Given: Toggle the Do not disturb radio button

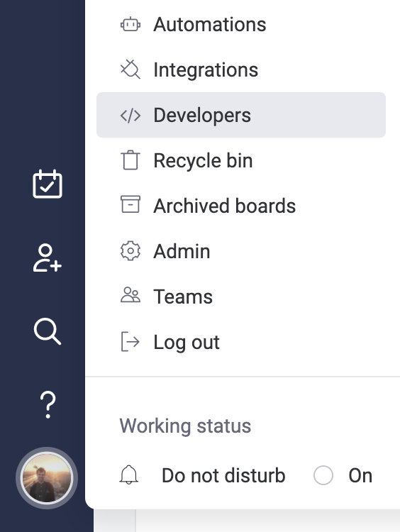Looking at the screenshot, I should pyautogui.click(x=323, y=475).
